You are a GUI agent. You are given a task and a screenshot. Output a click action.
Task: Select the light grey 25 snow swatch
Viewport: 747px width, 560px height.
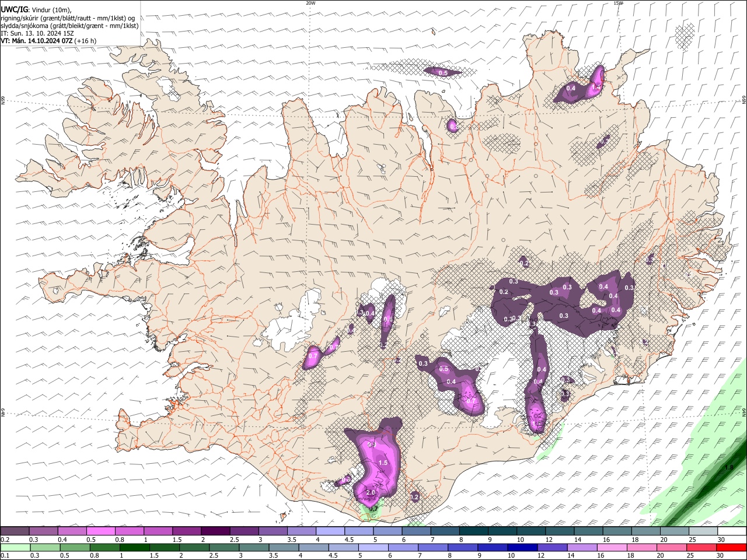tap(703, 531)
